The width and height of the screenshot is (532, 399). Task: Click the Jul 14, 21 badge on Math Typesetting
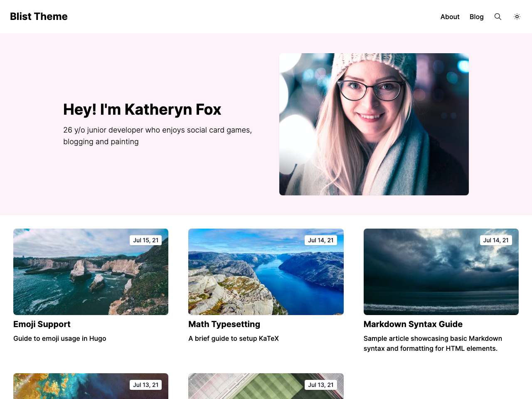pyautogui.click(x=321, y=240)
